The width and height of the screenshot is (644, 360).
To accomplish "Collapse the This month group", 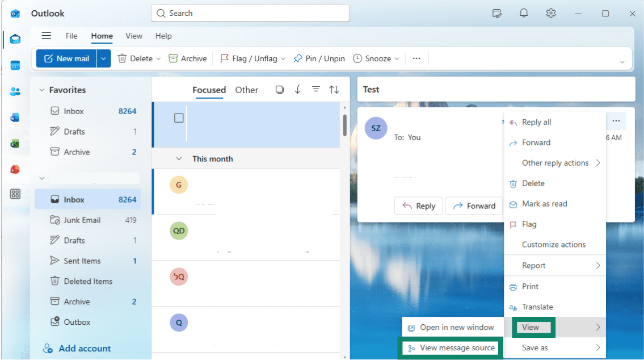I will (179, 158).
